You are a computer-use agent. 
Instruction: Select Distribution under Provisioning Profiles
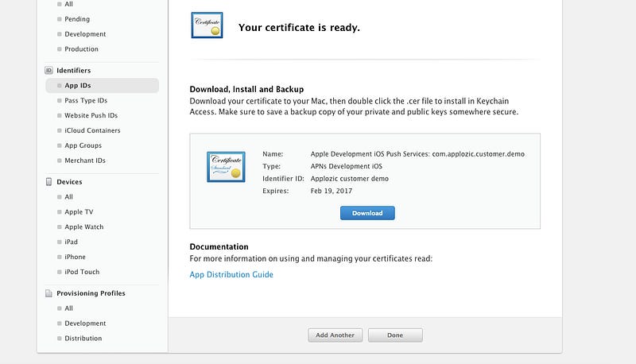[x=83, y=339]
